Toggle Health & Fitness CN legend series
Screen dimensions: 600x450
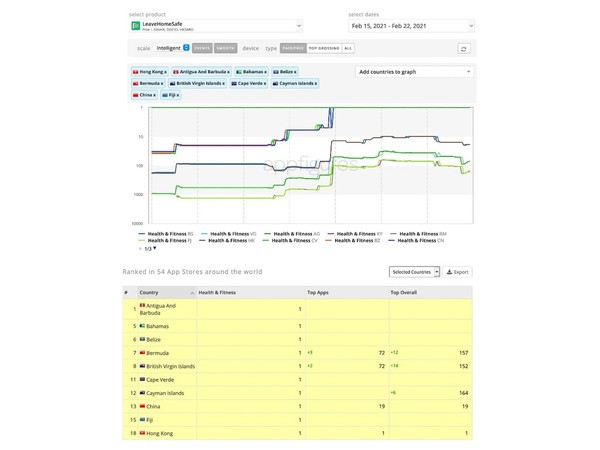[x=416, y=241]
